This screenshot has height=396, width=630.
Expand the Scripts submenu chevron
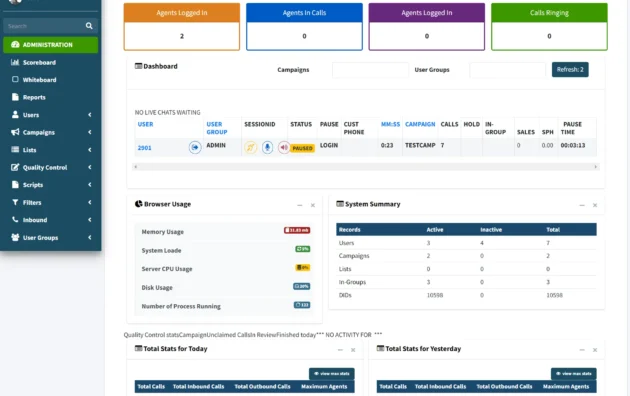pyautogui.click(x=90, y=185)
